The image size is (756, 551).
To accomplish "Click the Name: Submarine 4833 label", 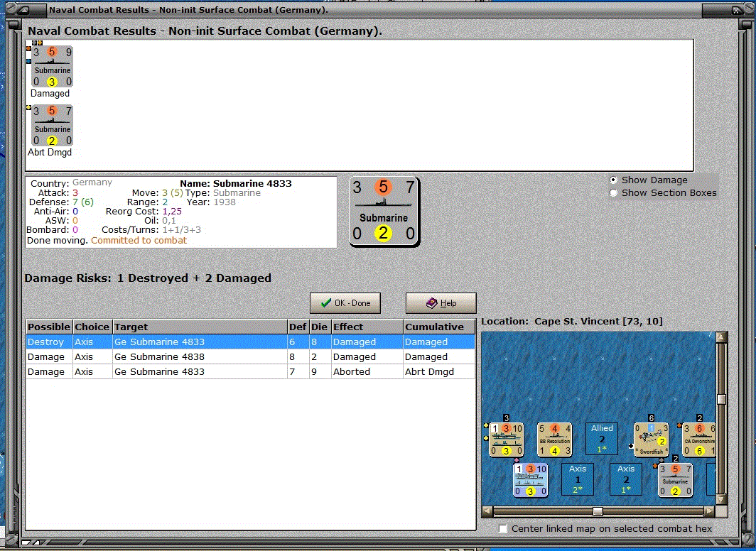I will (236, 183).
